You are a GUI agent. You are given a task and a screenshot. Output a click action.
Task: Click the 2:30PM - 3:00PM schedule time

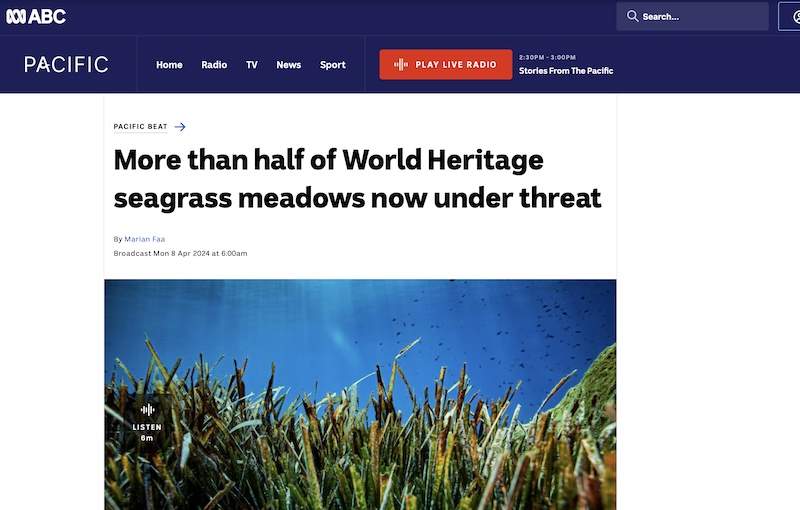pyautogui.click(x=547, y=57)
